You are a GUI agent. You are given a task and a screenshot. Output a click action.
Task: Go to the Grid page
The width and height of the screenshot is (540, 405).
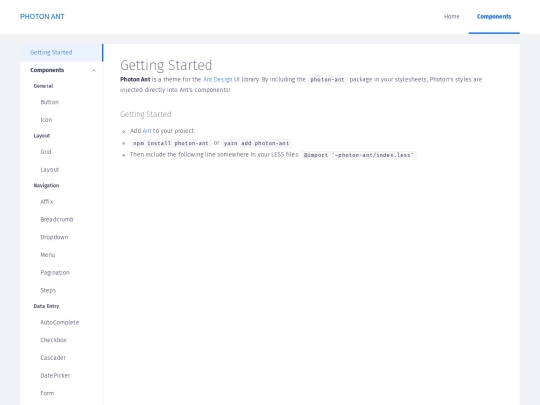(x=46, y=152)
